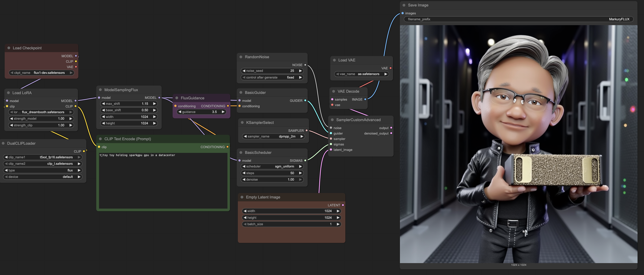
Task: Decrease noise_seed with the left arrow
Action: [244, 71]
